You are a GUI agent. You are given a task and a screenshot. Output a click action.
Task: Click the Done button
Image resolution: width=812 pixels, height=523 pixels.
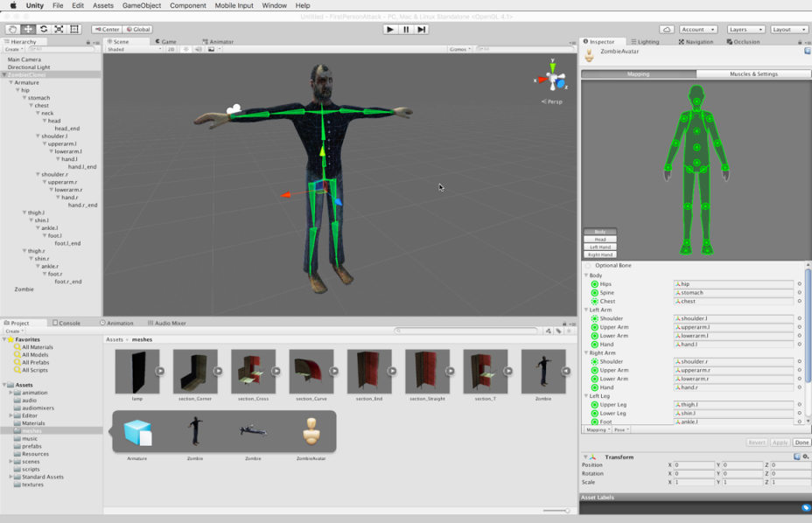coord(801,443)
